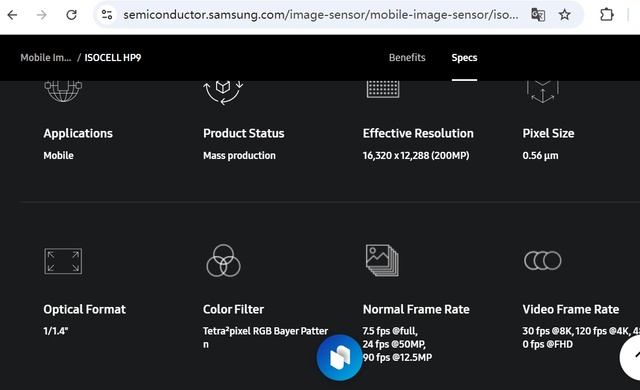Select the ISOCELL HP9 breadcrumb
This screenshot has width=640, height=390.
[113, 58]
